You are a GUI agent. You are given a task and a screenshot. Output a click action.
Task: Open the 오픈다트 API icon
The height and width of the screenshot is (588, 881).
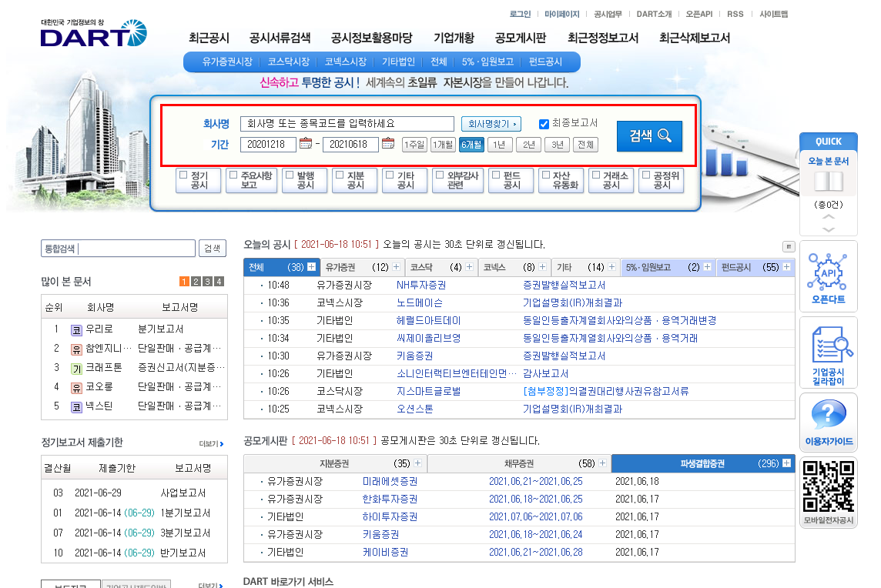[x=828, y=272]
